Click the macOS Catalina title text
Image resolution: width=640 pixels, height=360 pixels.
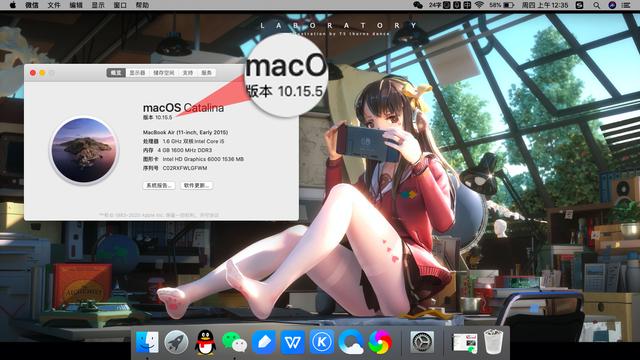pyautogui.click(x=183, y=108)
